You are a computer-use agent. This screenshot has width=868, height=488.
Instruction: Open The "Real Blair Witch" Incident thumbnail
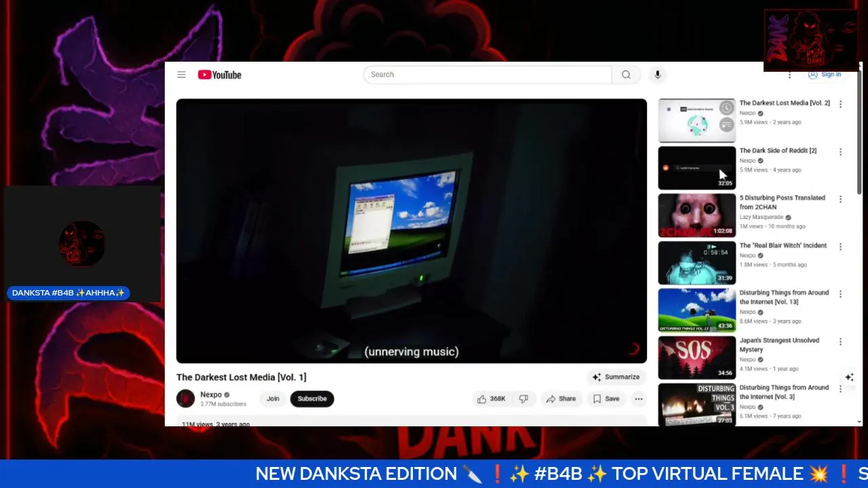696,262
